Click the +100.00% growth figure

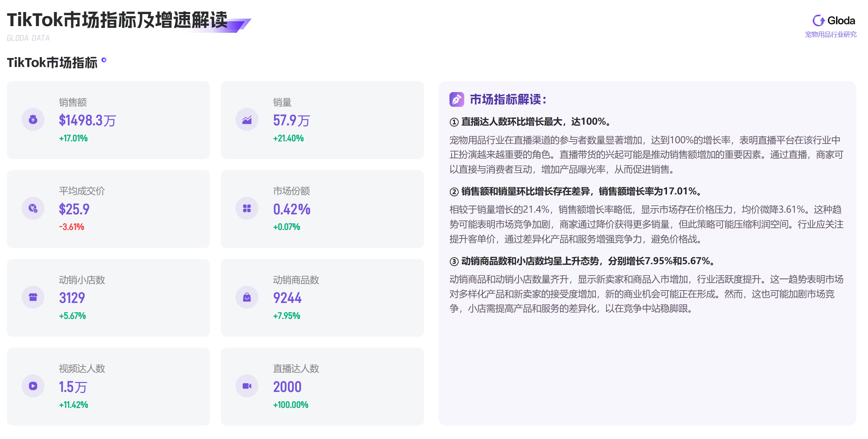tap(291, 405)
